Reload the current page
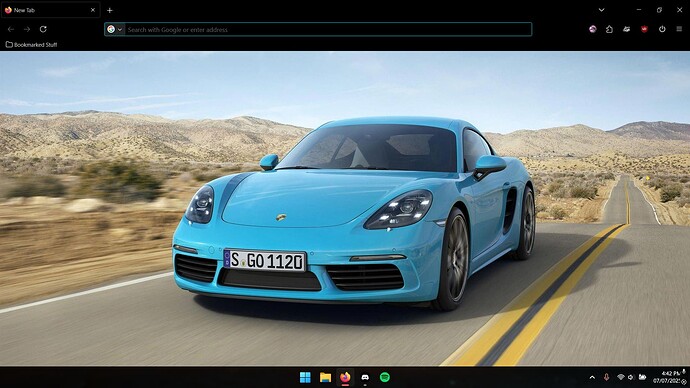 pyautogui.click(x=43, y=29)
